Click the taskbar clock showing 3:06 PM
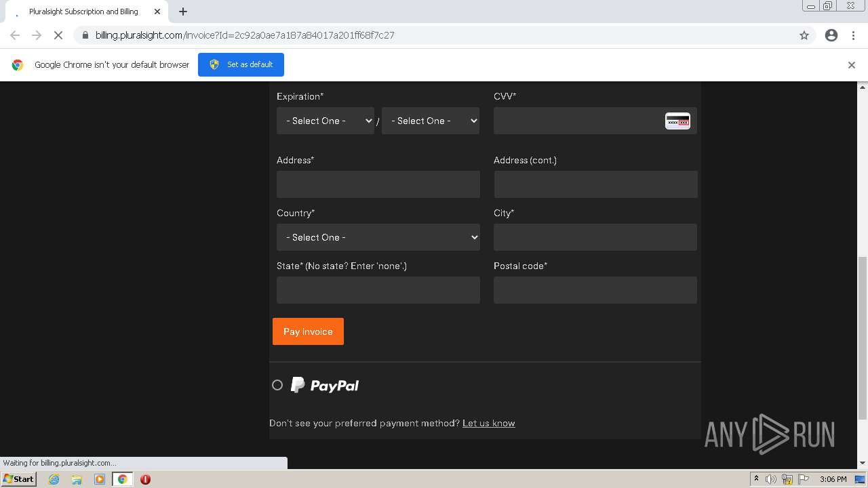Image resolution: width=868 pixels, height=488 pixels. point(833,479)
